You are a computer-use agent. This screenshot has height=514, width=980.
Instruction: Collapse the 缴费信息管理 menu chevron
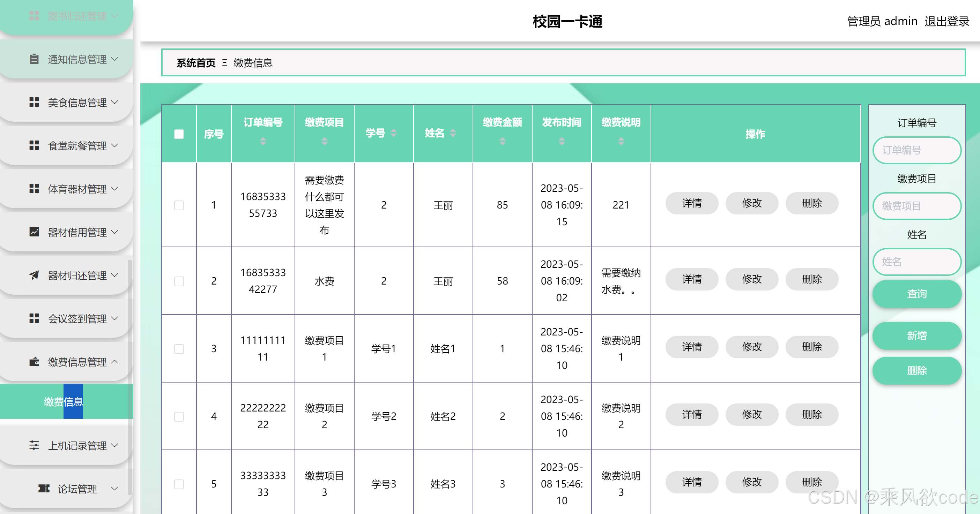click(114, 362)
